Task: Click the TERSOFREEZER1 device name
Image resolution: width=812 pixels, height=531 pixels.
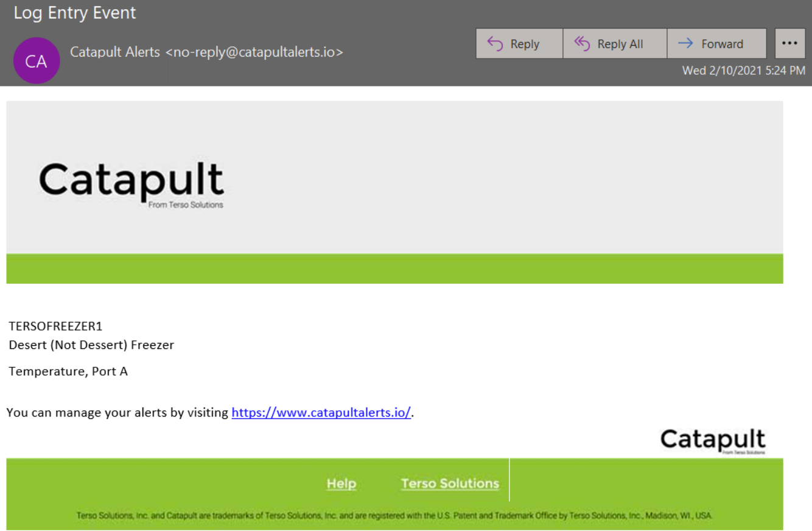Action: (55, 326)
